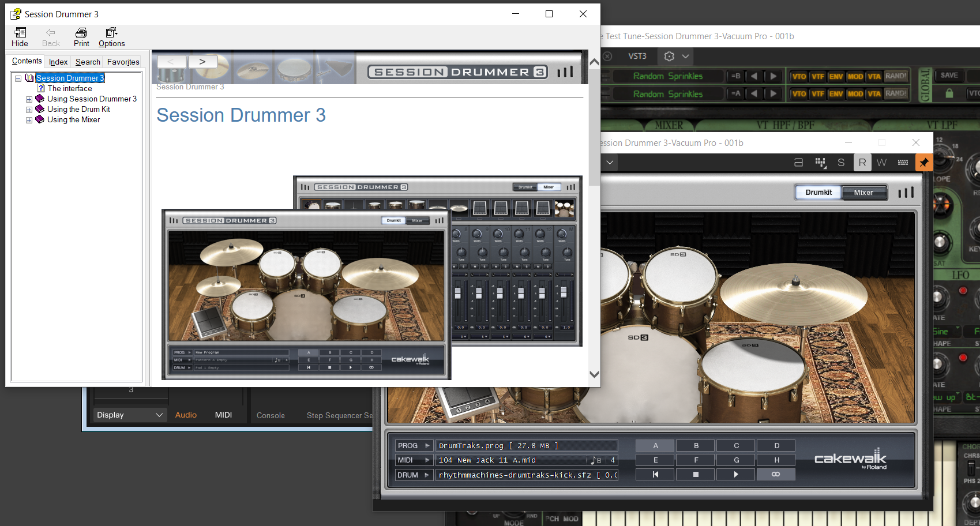Click down arrow of help scrollbar

point(594,374)
